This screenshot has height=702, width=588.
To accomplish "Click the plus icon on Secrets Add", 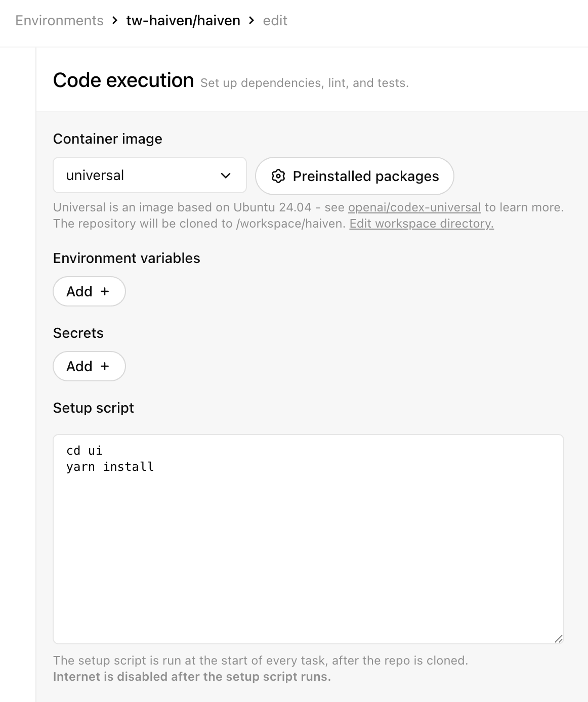I will (x=104, y=366).
